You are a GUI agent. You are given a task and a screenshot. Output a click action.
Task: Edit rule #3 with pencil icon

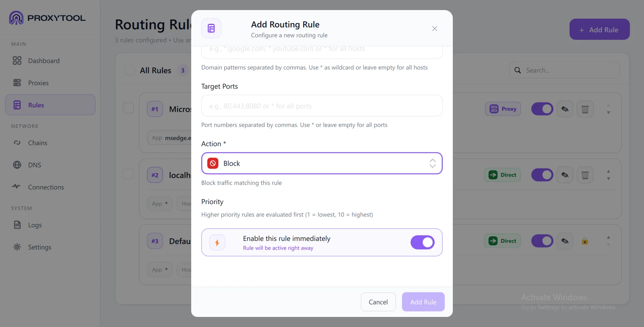[x=565, y=241]
